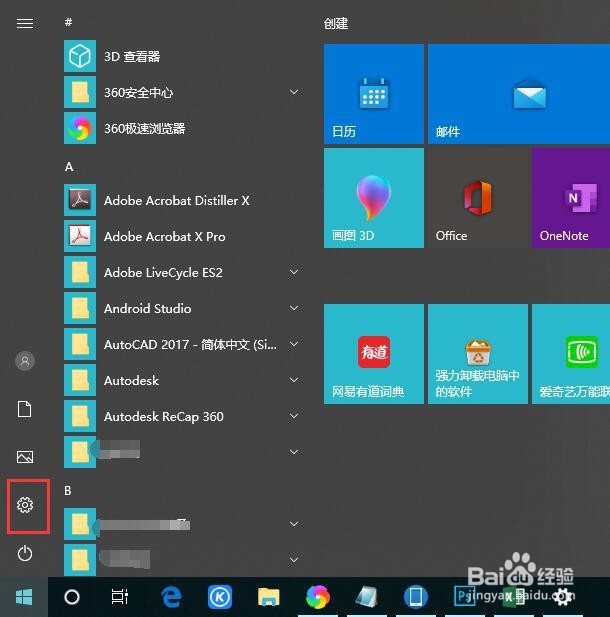Click the Power icon
The width and height of the screenshot is (610, 617).
(x=25, y=553)
